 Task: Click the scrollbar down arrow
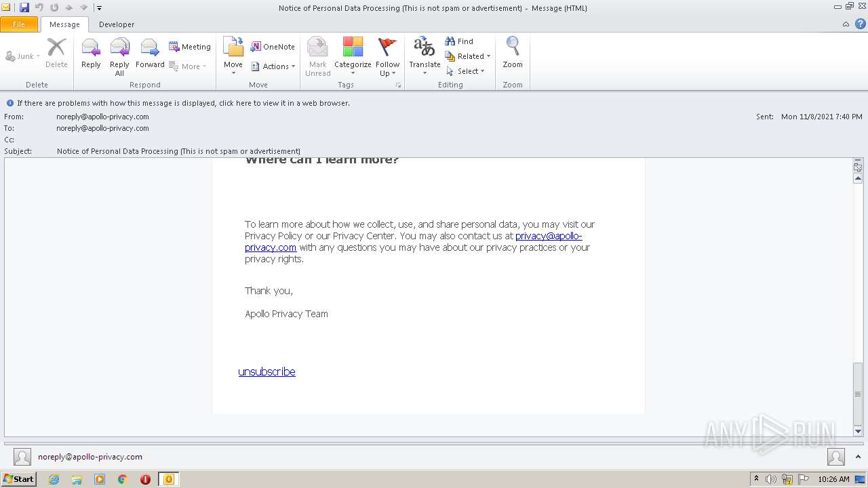point(858,431)
